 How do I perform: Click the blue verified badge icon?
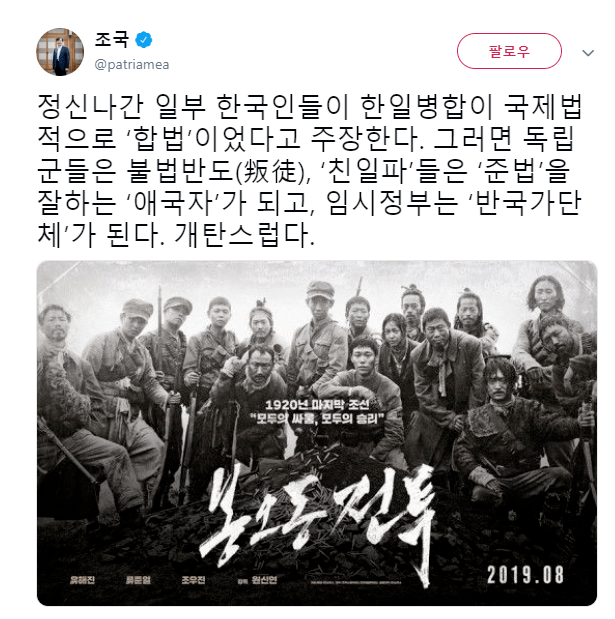coord(144,40)
